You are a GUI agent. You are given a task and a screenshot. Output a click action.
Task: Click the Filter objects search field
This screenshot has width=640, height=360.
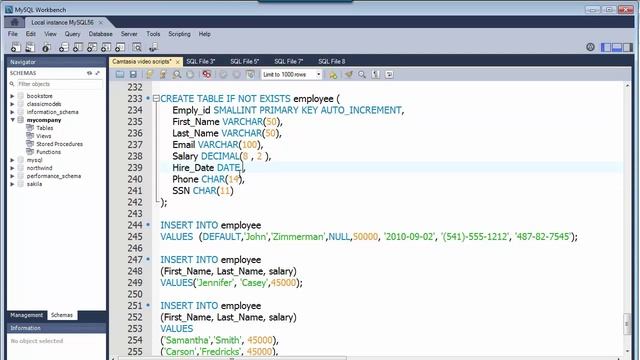60,84
